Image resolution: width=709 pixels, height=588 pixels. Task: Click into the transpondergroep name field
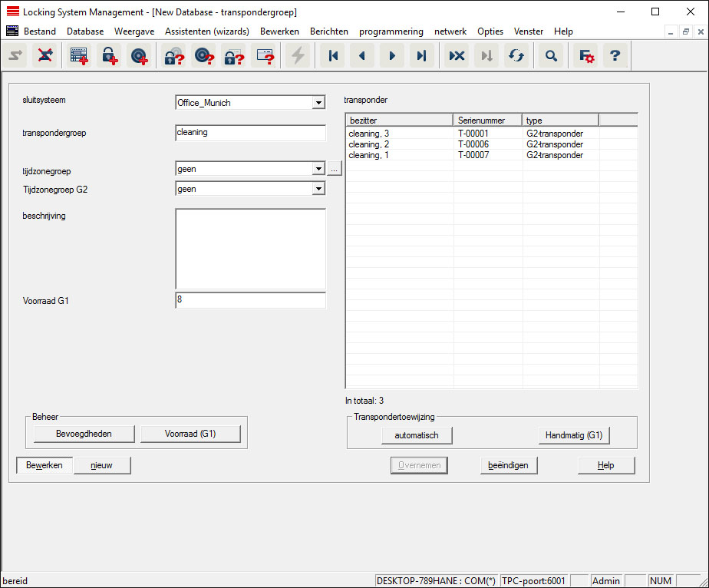click(250, 133)
